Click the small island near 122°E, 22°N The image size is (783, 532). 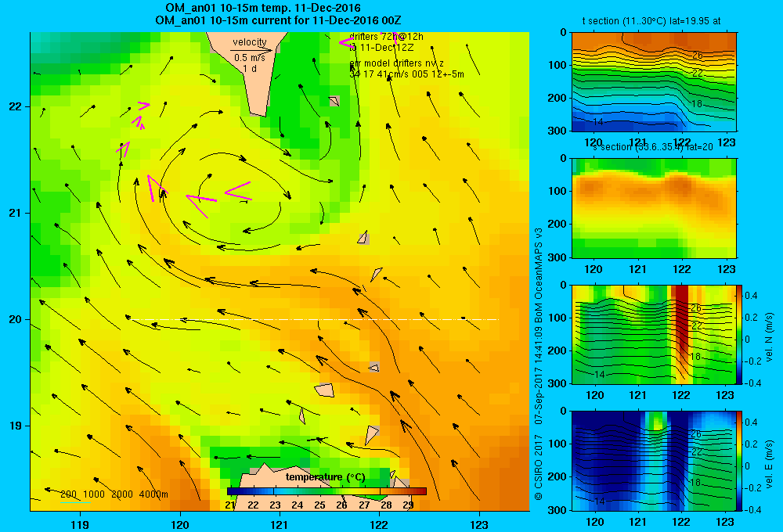[x=334, y=101]
